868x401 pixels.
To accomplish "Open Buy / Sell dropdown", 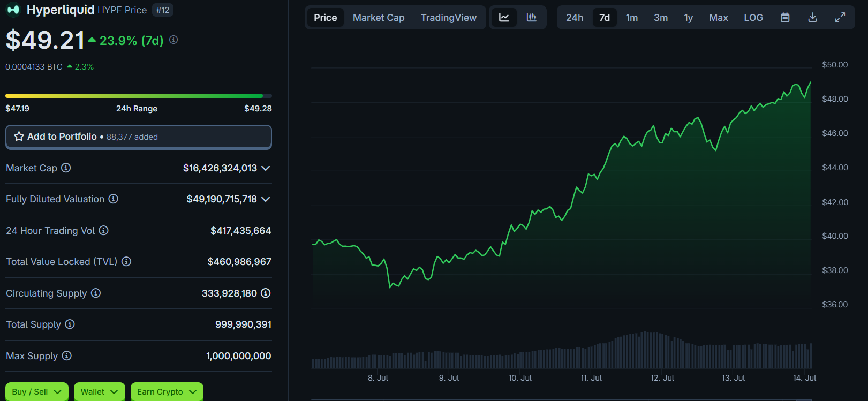I will point(37,392).
